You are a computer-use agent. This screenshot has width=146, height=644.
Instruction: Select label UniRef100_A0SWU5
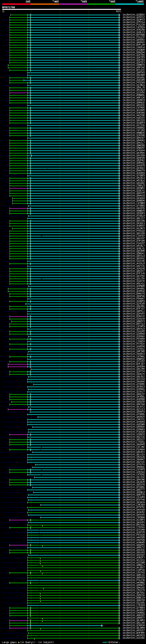[x=134, y=50]
